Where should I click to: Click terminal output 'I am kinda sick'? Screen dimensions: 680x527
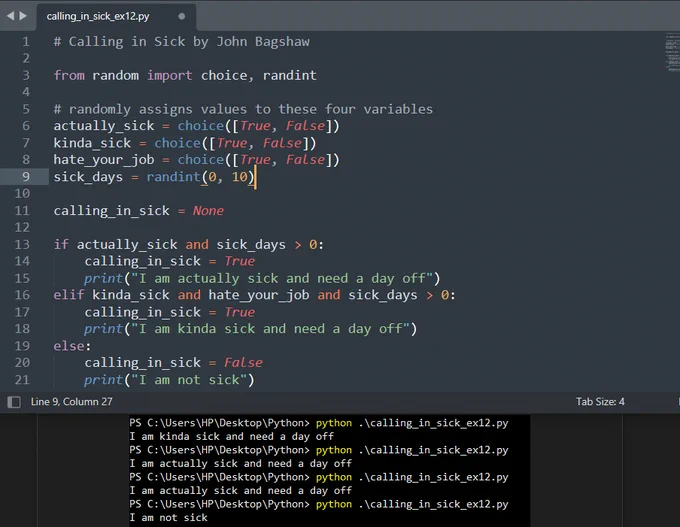click(x=232, y=436)
